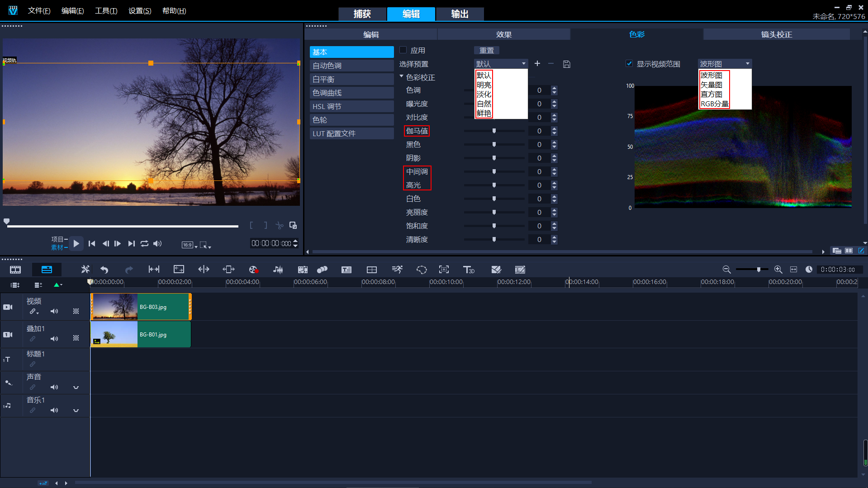Toggle track transparency on 视频 track

[x=76, y=311]
